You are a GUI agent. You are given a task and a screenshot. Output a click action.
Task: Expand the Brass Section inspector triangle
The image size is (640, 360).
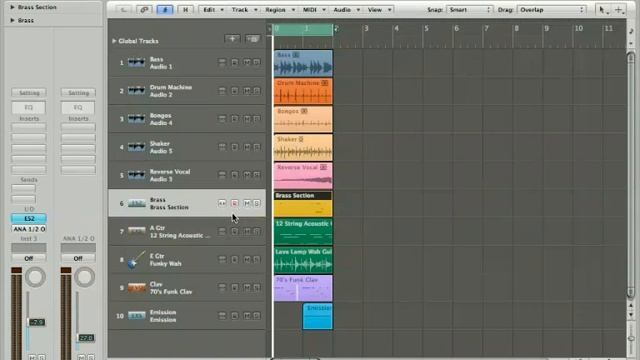tap(12, 7)
